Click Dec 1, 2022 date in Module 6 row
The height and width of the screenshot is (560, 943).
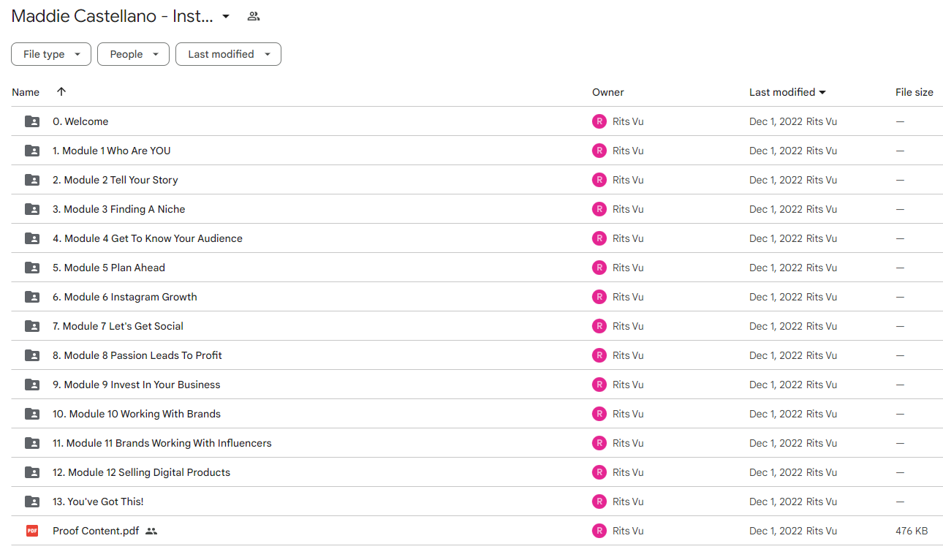776,297
